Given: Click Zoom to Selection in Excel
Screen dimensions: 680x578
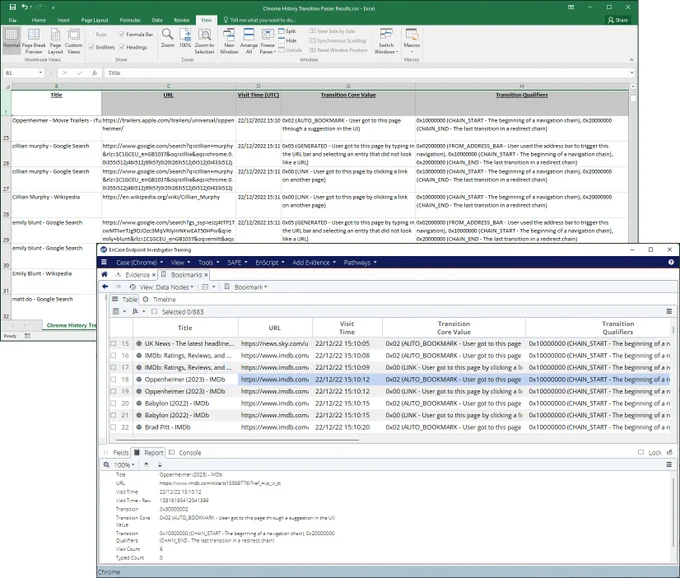Looking at the screenshot, I should [204, 41].
